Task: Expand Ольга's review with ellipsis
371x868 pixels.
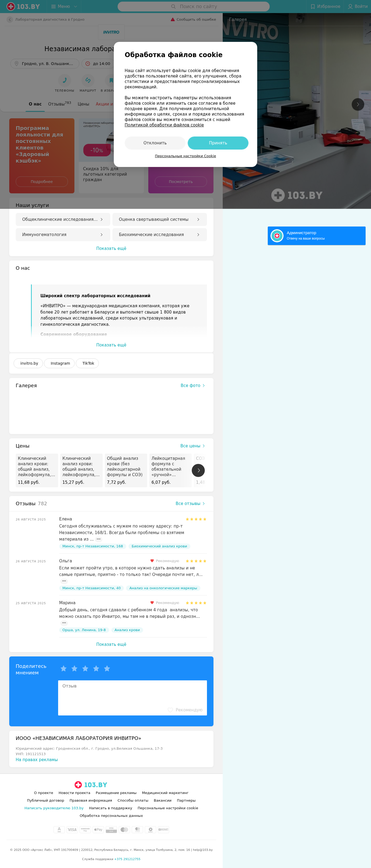Action: 64,581
